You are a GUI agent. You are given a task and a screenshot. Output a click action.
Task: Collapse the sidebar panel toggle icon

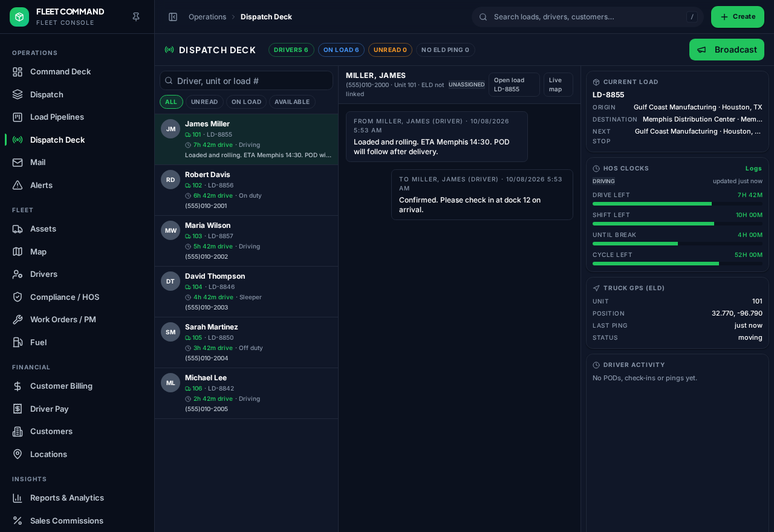(173, 17)
